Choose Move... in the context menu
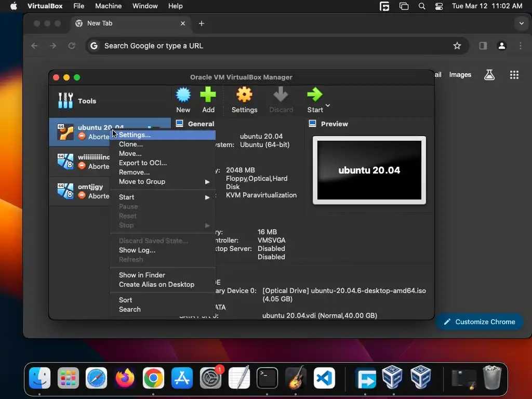Viewport: 532px width, 399px height. click(x=163, y=153)
